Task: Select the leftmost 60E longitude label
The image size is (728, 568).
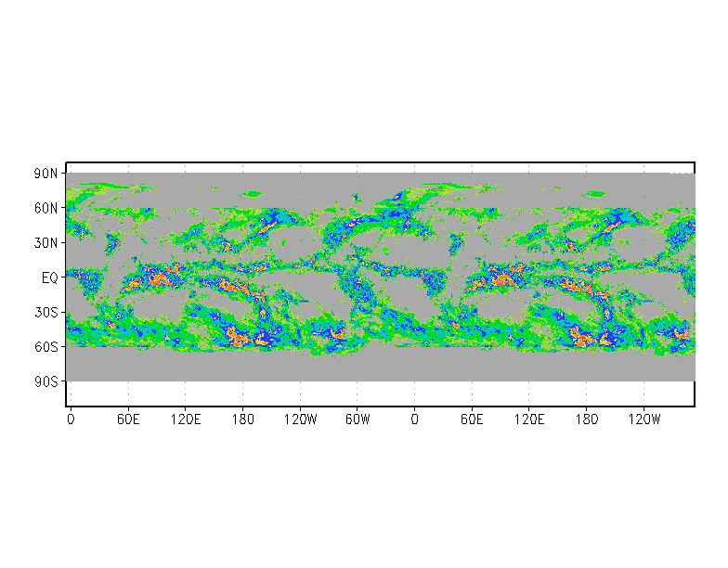Action: [x=128, y=420]
